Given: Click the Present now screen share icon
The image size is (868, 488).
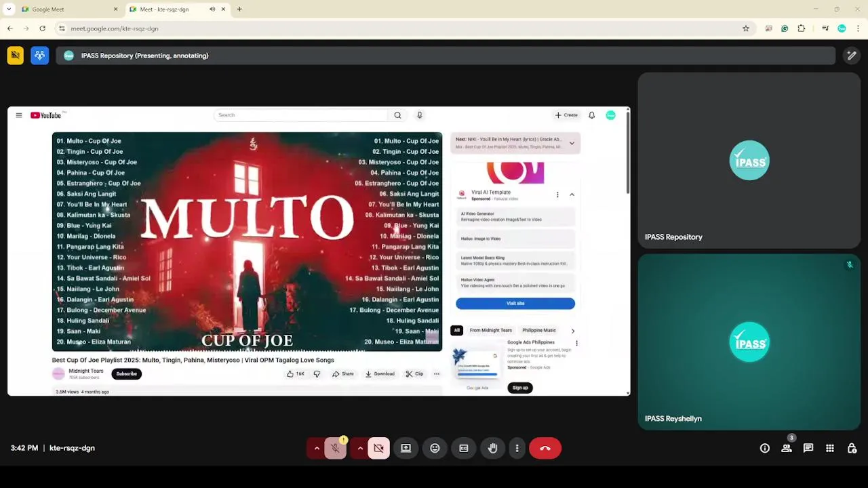Looking at the screenshot, I should click(x=406, y=448).
